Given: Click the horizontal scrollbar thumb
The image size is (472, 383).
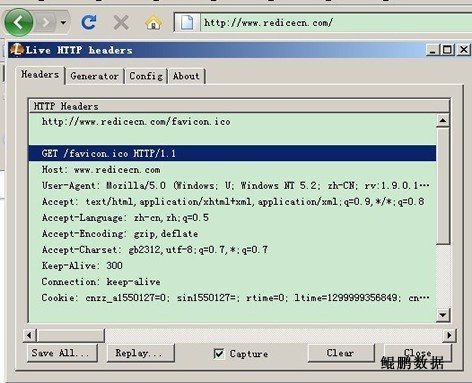Looking at the screenshot, I should [x=71, y=335].
